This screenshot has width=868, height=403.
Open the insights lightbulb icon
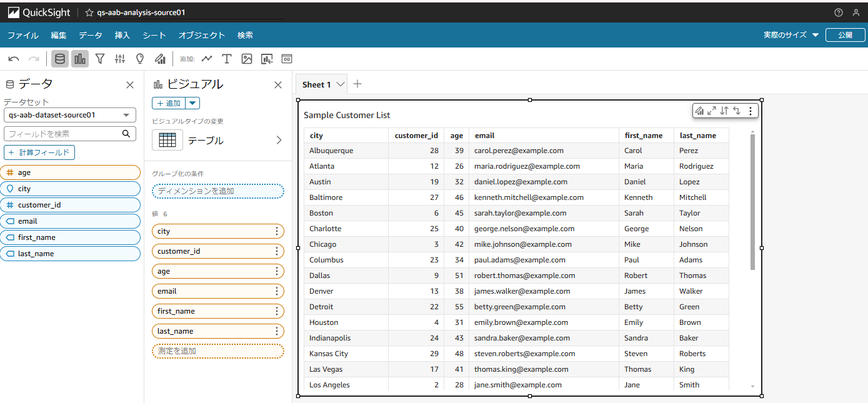click(x=140, y=59)
